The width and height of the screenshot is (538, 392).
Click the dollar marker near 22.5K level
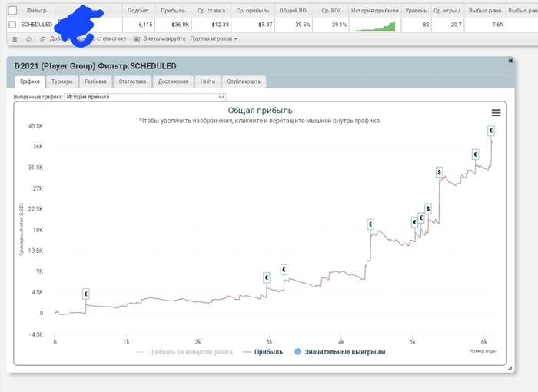click(427, 208)
